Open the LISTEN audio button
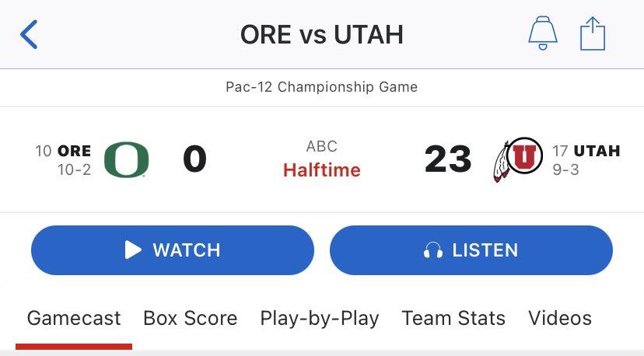Viewport: 644px width, 356px height. [471, 250]
